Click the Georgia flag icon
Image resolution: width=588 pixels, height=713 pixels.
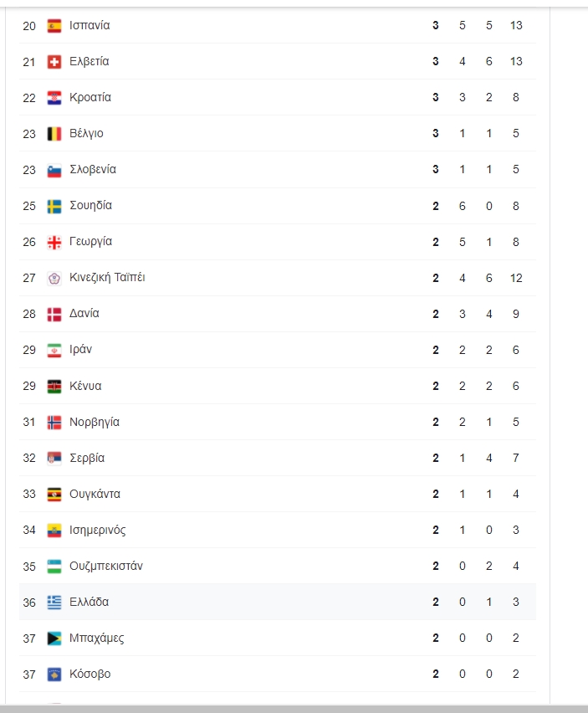click(x=54, y=242)
